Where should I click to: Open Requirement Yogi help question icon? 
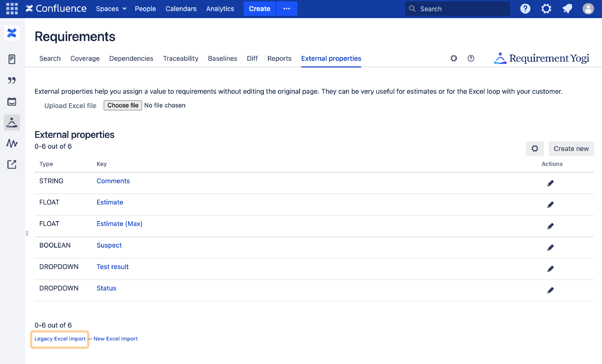click(471, 58)
